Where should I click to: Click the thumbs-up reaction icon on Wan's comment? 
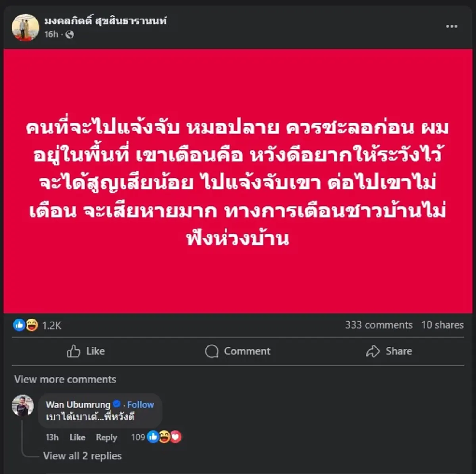[152, 437]
